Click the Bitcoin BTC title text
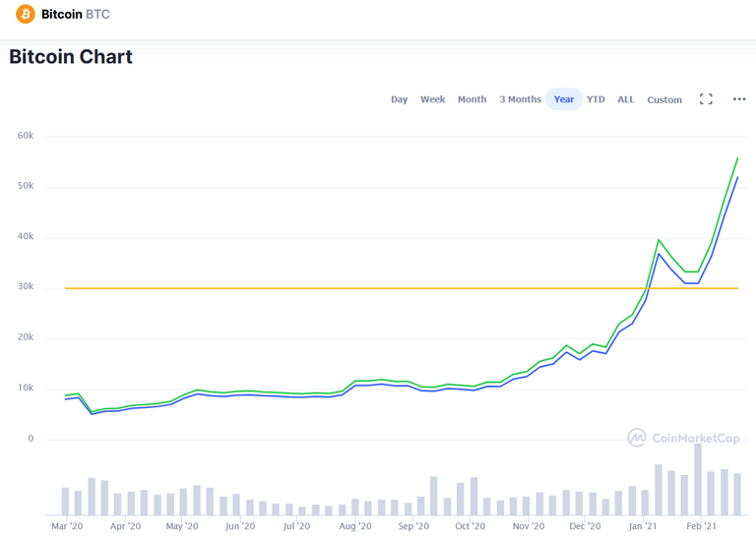The width and height of the screenshot is (756, 540). (x=76, y=15)
